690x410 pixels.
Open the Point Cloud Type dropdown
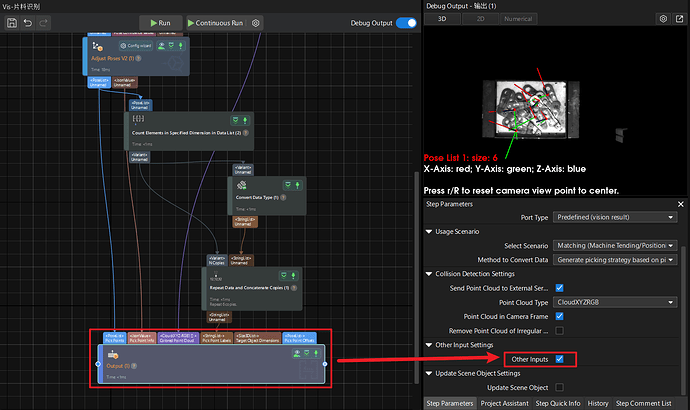point(615,302)
